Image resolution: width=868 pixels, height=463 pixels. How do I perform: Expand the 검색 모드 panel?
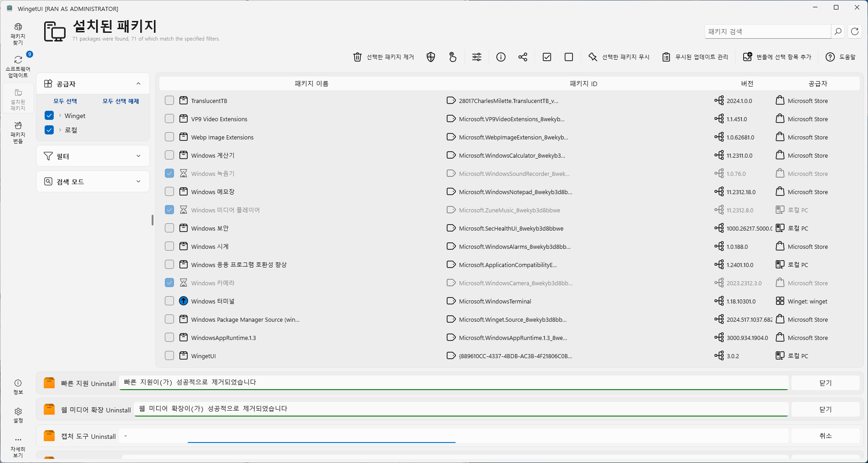tap(138, 181)
